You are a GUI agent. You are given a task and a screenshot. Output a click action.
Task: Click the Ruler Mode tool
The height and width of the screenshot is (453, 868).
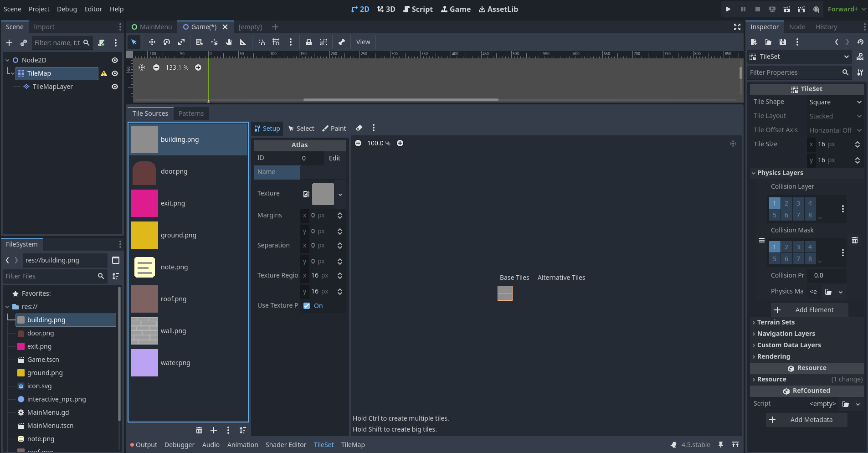coord(243,42)
